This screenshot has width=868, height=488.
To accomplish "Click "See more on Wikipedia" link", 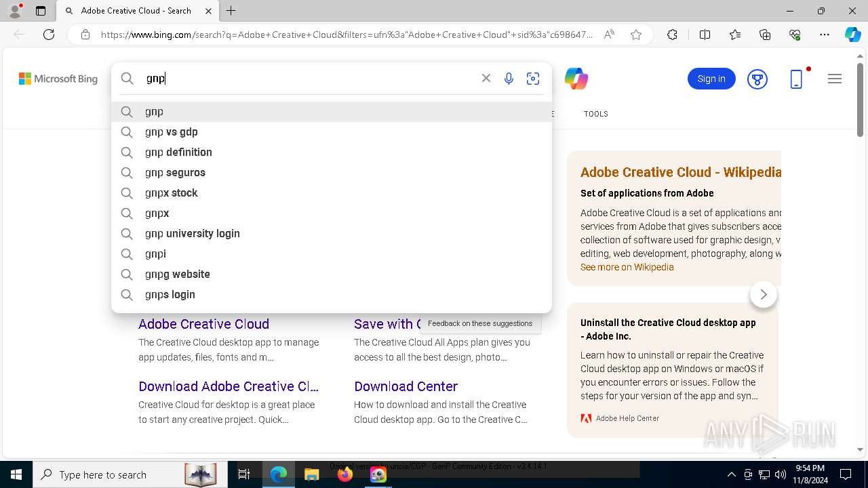I will click(x=627, y=267).
